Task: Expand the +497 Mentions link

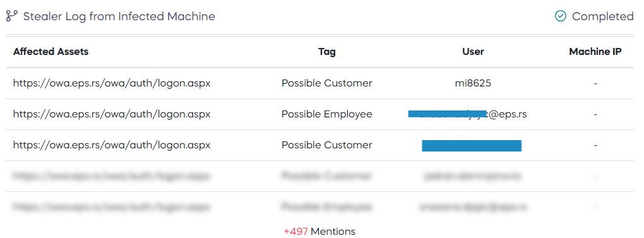Action: [x=319, y=232]
